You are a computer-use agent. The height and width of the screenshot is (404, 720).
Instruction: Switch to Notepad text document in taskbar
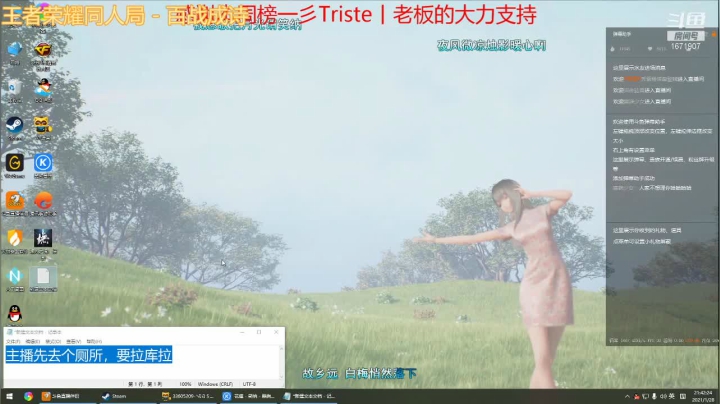coord(309,396)
